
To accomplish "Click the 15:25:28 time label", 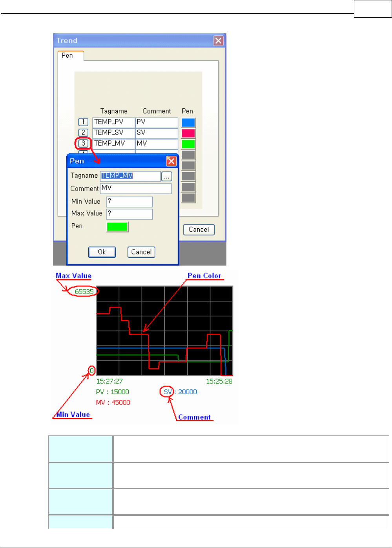I will click(x=219, y=381).
